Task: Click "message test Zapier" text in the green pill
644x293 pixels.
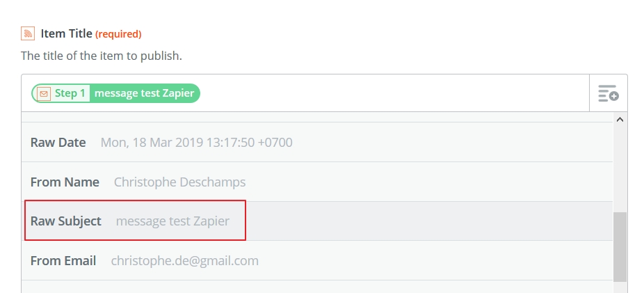Action: (x=144, y=93)
